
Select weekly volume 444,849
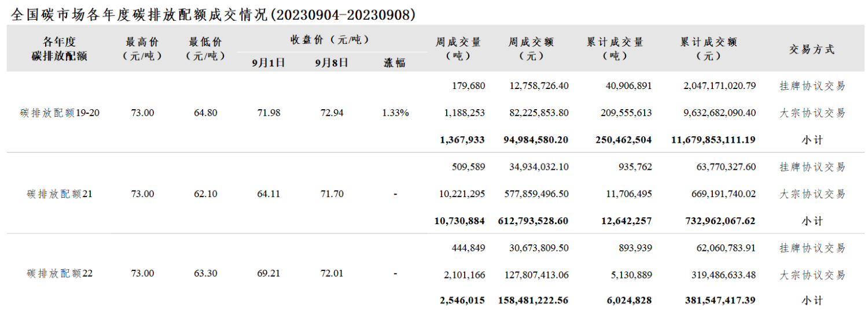[468, 248]
